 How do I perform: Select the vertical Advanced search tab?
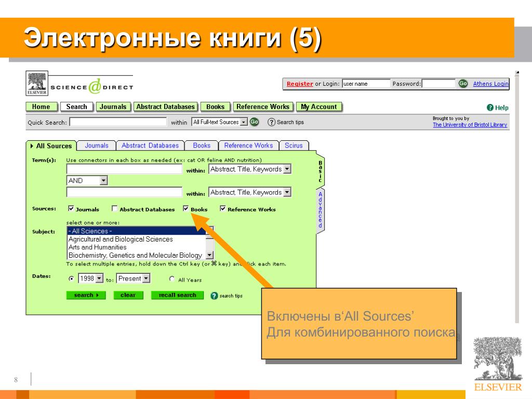pos(320,210)
